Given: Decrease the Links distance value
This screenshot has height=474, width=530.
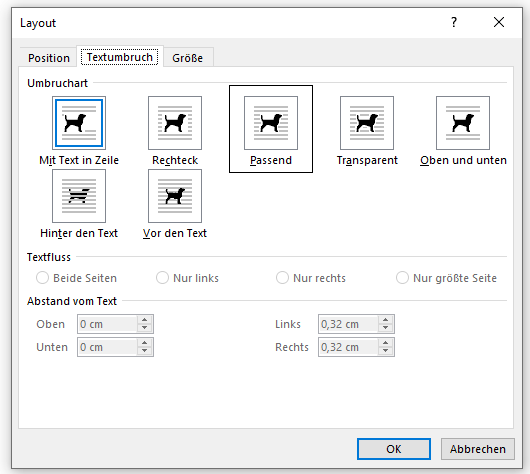Looking at the screenshot, I should pyautogui.click(x=386, y=328).
